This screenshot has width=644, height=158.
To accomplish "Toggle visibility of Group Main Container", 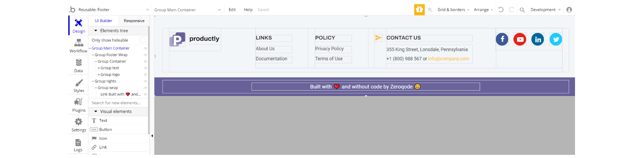I will tap(145, 48).
